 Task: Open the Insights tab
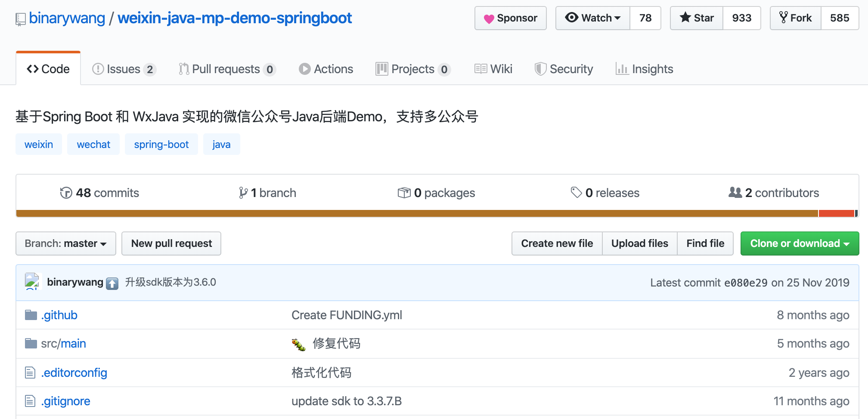pyautogui.click(x=645, y=69)
